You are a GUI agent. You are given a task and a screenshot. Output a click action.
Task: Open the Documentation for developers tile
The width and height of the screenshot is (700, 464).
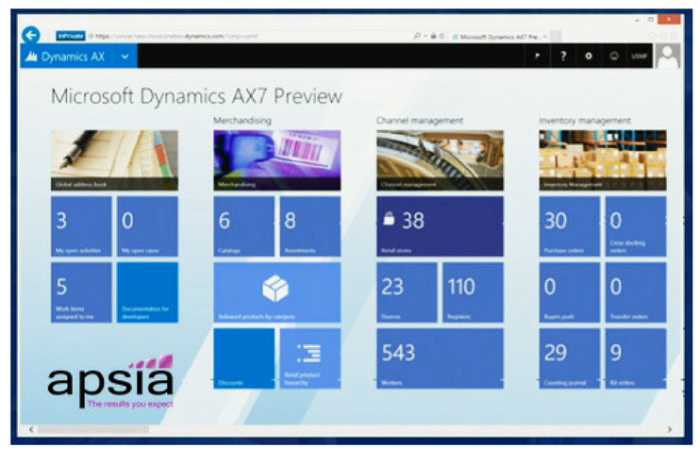(147, 293)
